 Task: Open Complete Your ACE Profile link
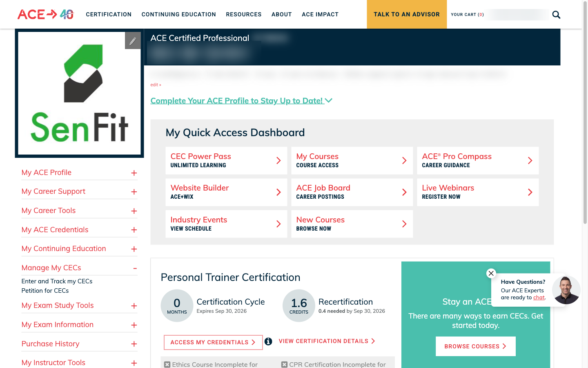236,101
